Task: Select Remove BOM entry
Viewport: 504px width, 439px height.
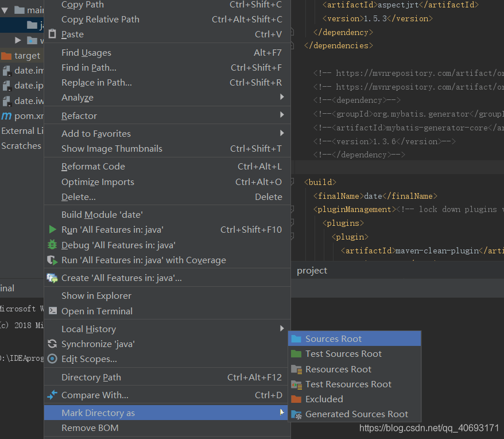Action: [x=167, y=428]
